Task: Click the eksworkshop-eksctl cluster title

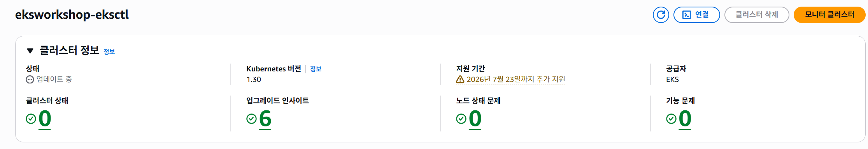Action: 72,15
